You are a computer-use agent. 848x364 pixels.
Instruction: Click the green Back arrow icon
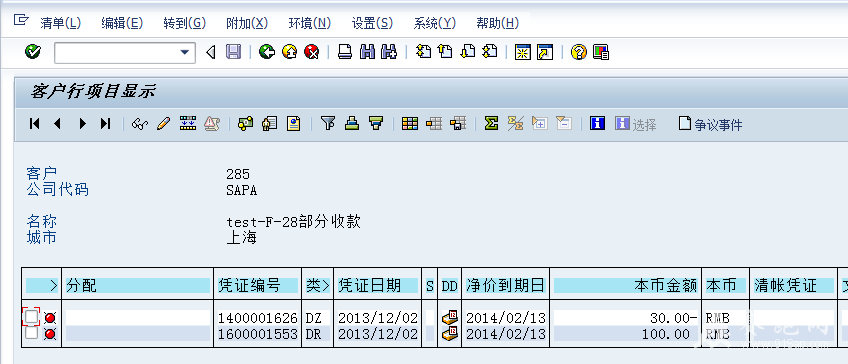coord(267,52)
